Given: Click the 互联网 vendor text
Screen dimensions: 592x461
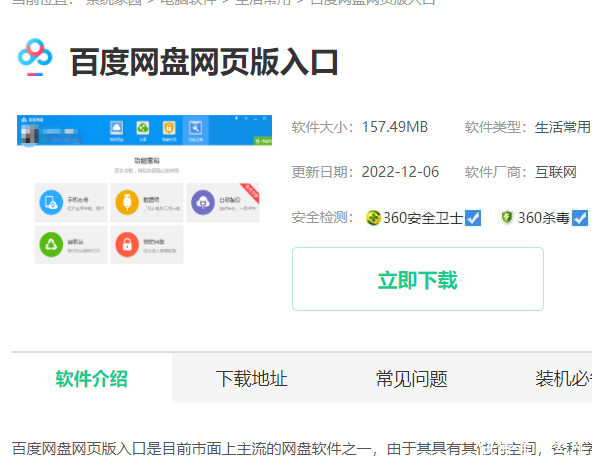Looking at the screenshot, I should point(555,172).
